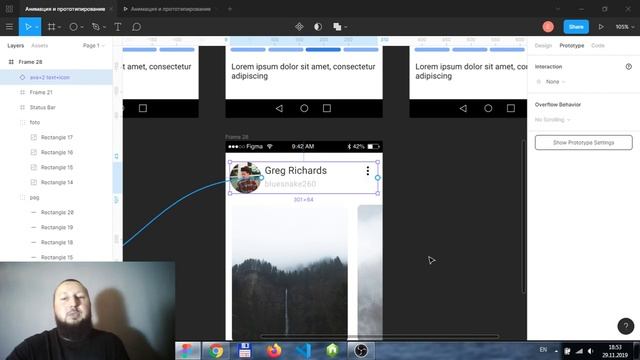Viewport: 640px width, 360px height.
Task: Open the Frame tool options arrow
Action: [60, 27]
